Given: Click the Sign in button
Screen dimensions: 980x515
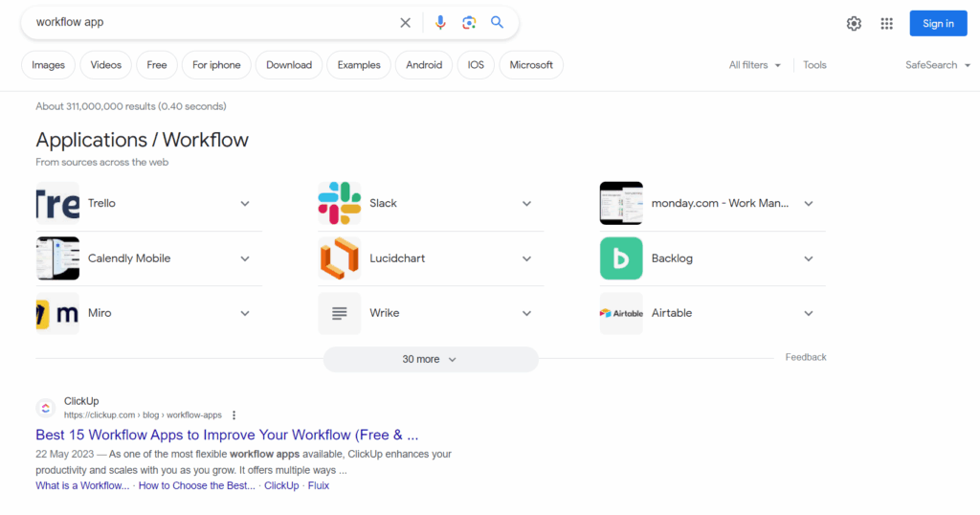Looking at the screenshot, I should [938, 24].
